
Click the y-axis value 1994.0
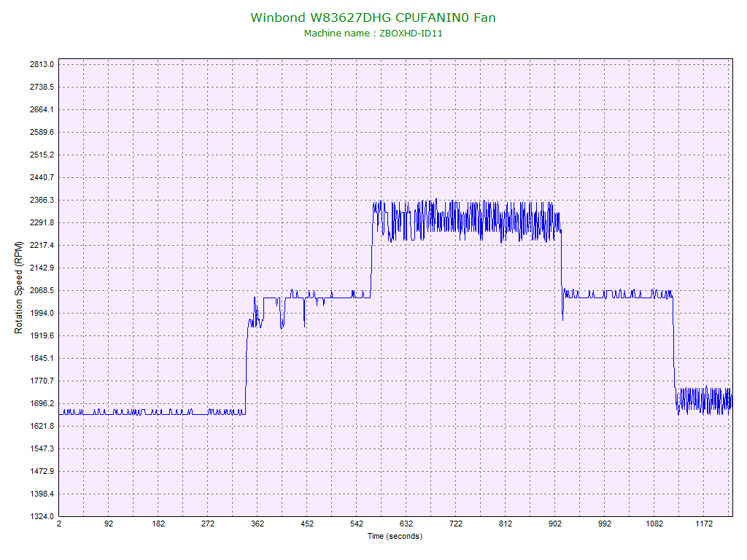point(42,314)
